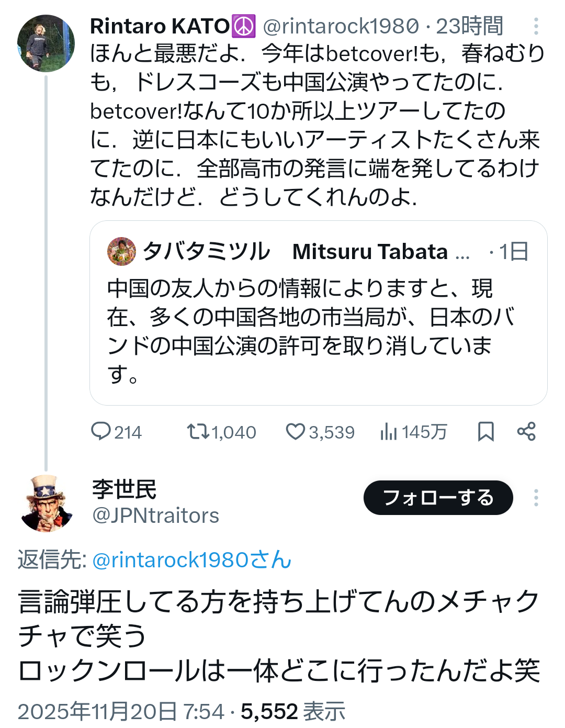The image size is (565, 728).
Task: Open Rintaro KATO's profile avatar
Action: (46, 43)
